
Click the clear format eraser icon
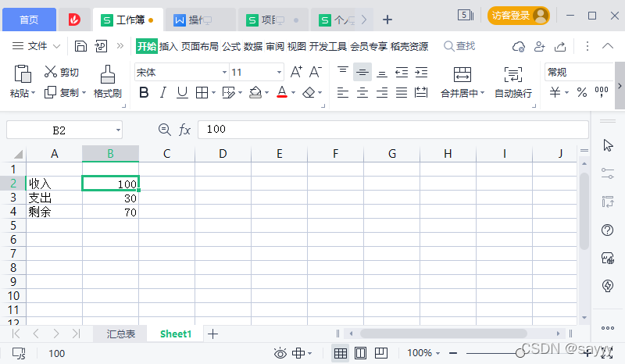click(309, 92)
